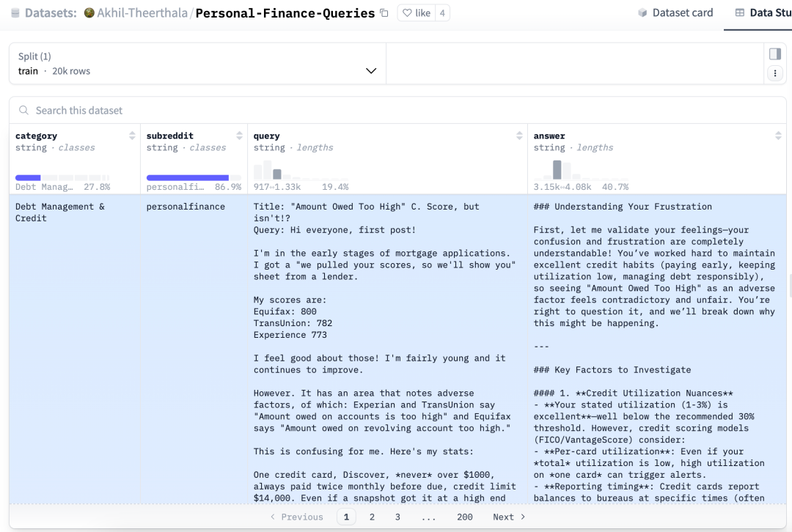Open the Personal-Finance-Queries dataset link

tap(285, 13)
